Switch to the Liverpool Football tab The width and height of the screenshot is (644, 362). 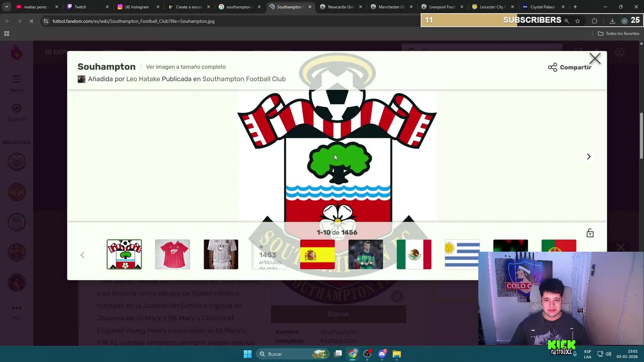(x=442, y=7)
